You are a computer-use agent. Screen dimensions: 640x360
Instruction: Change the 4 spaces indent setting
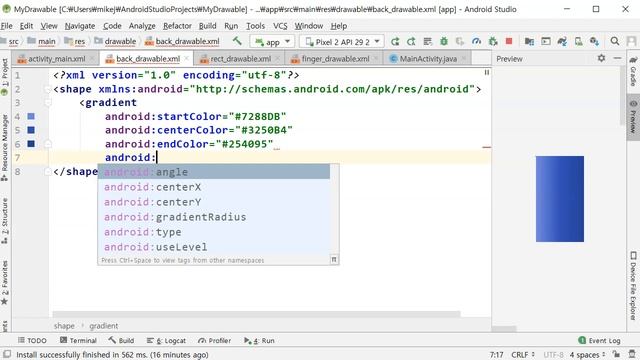point(587,354)
